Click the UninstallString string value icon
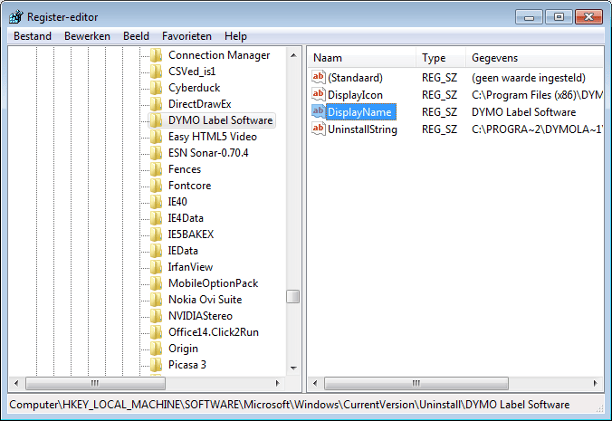This screenshot has width=612, height=421. pos(318,129)
